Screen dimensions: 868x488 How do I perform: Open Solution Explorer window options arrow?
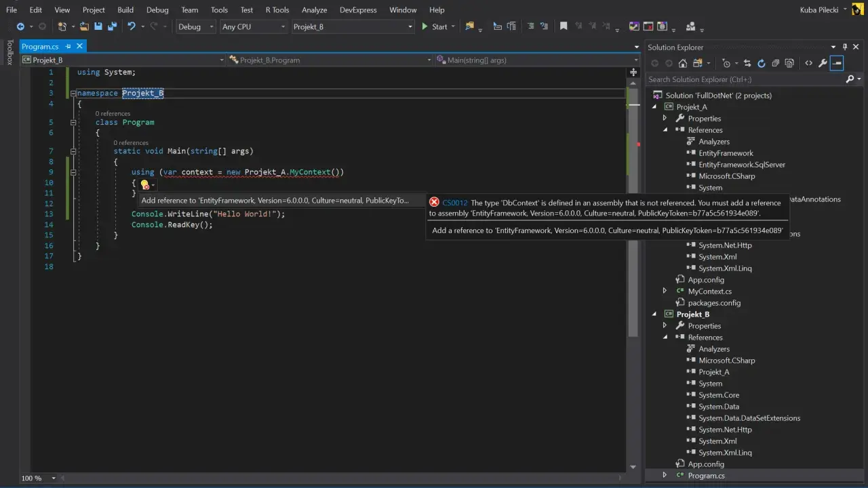pos(835,47)
